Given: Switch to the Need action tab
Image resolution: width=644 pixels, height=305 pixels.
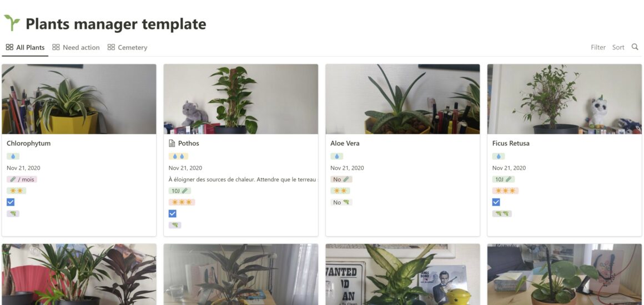Looking at the screenshot, I should point(76,48).
